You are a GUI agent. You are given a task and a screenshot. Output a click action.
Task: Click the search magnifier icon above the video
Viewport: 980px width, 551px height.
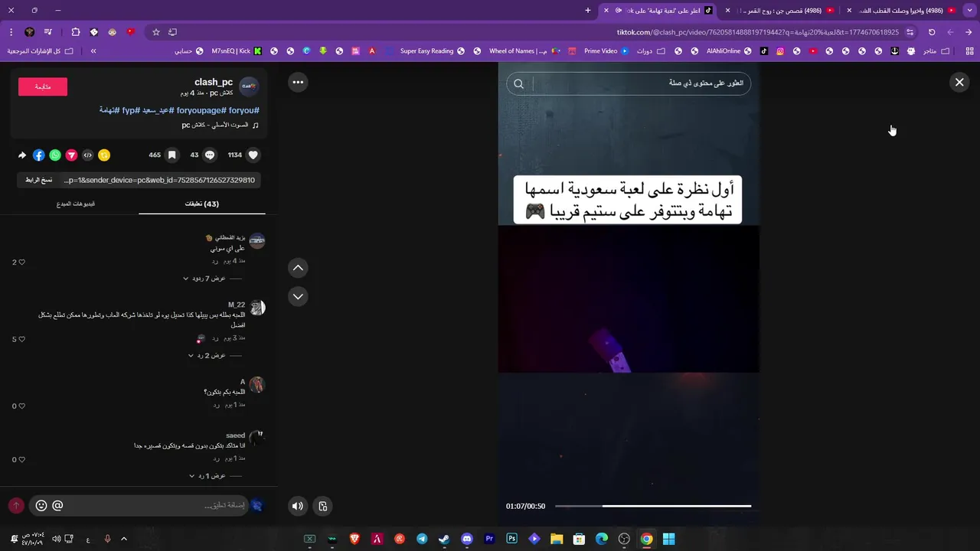pyautogui.click(x=518, y=83)
